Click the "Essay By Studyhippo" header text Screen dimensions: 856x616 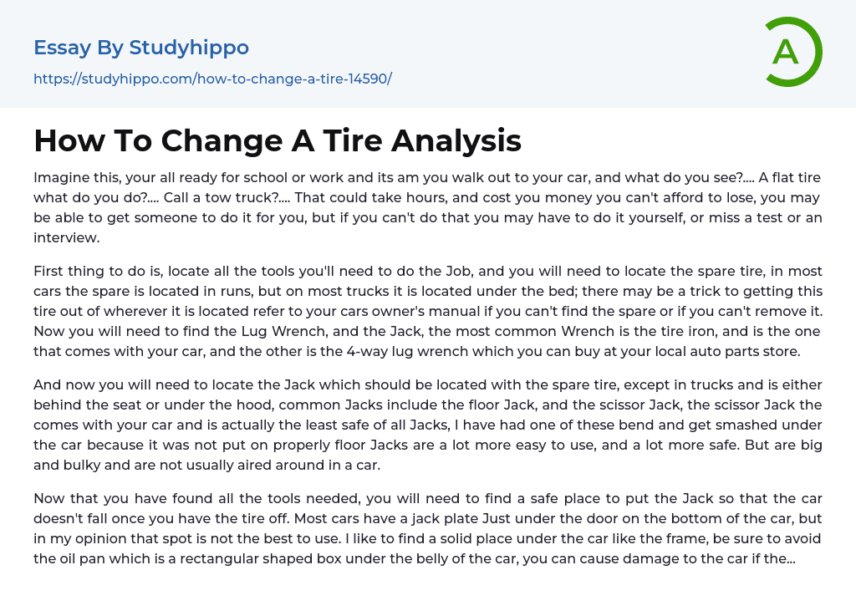(x=141, y=48)
